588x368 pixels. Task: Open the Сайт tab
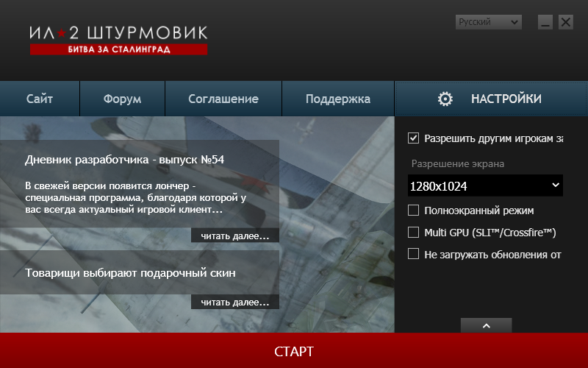[40, 99]
